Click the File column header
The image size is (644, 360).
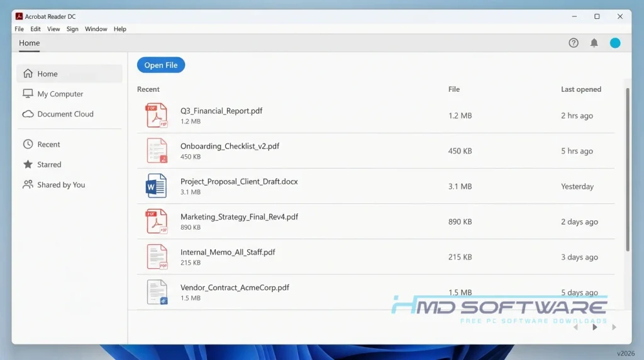454,89
